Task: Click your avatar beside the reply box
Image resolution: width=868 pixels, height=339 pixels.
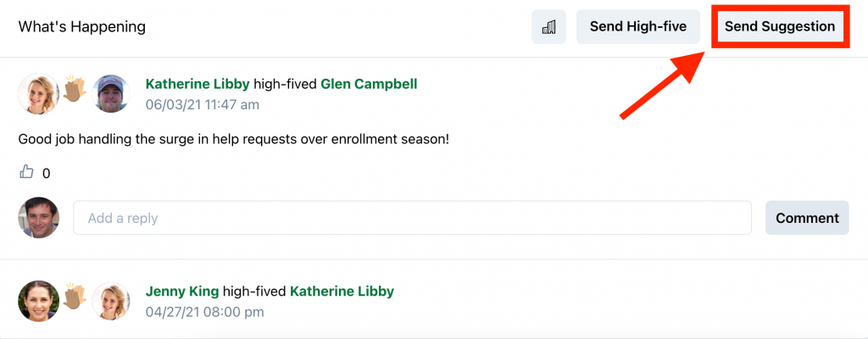Action: click(38, 218)
